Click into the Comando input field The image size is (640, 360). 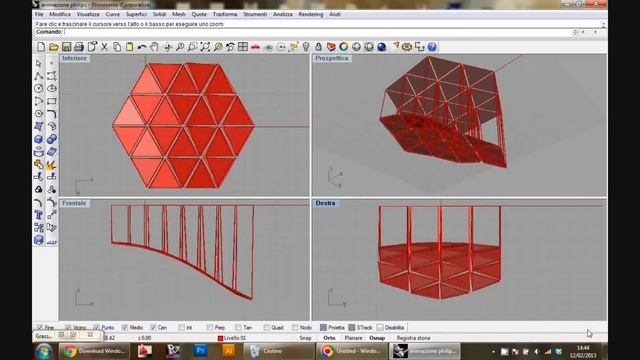click(318, 32)
